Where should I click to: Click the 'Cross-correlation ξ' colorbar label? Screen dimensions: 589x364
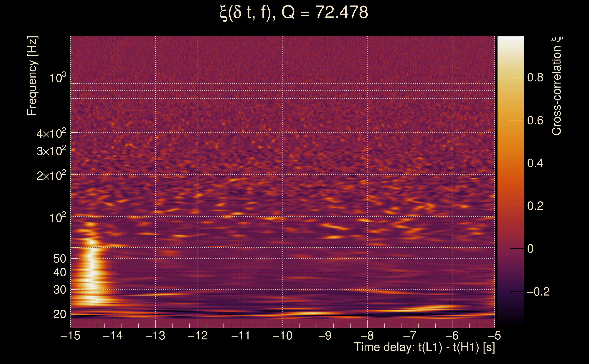[x=556, y=86]
